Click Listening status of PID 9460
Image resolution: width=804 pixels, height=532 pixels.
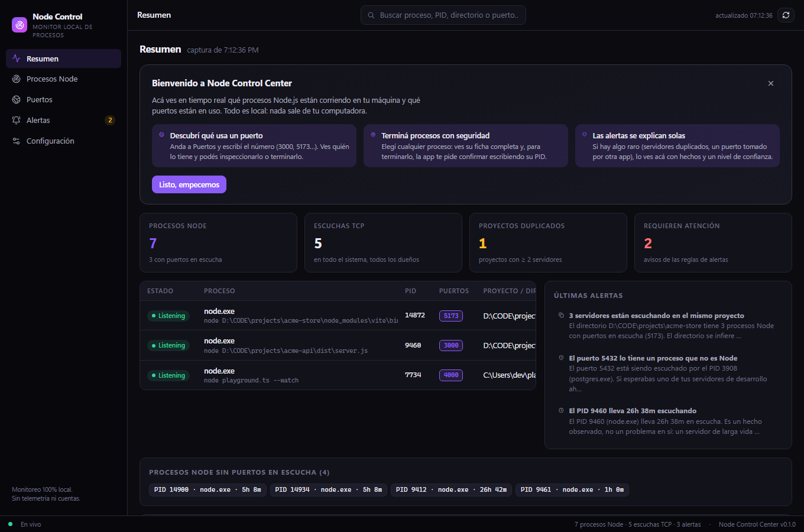[168, 345]
